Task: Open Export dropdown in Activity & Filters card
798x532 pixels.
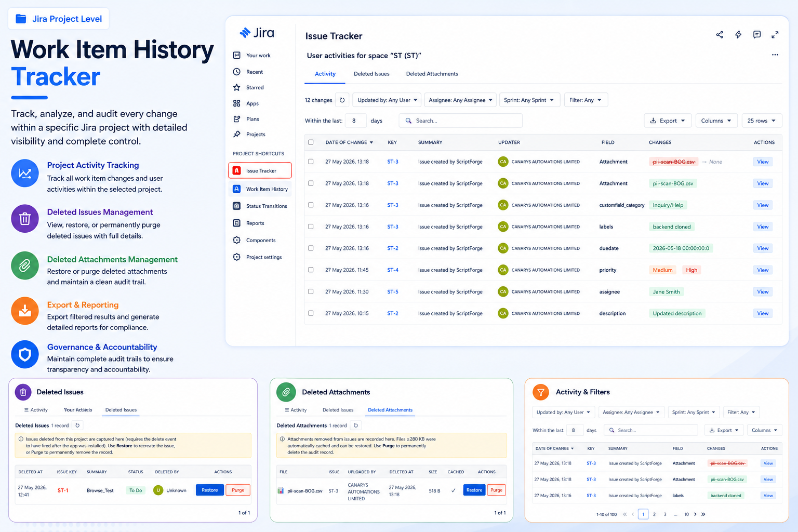Action: click(724, 430)
